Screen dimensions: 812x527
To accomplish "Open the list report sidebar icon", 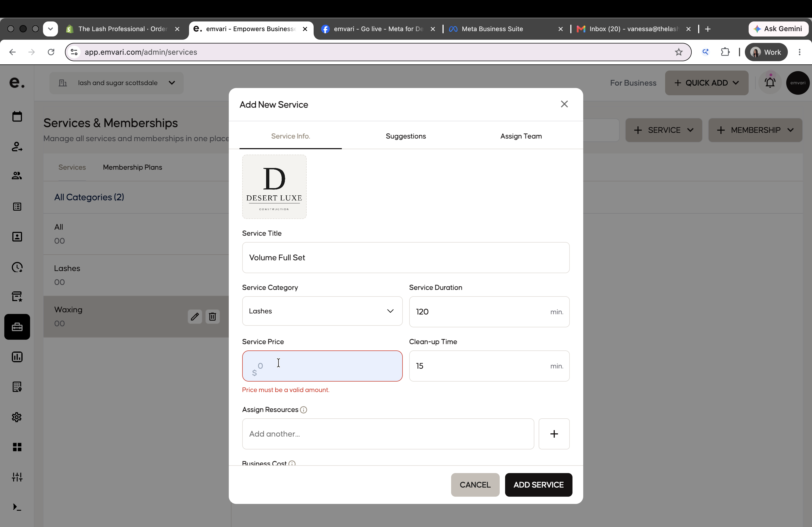I will 17,207.
